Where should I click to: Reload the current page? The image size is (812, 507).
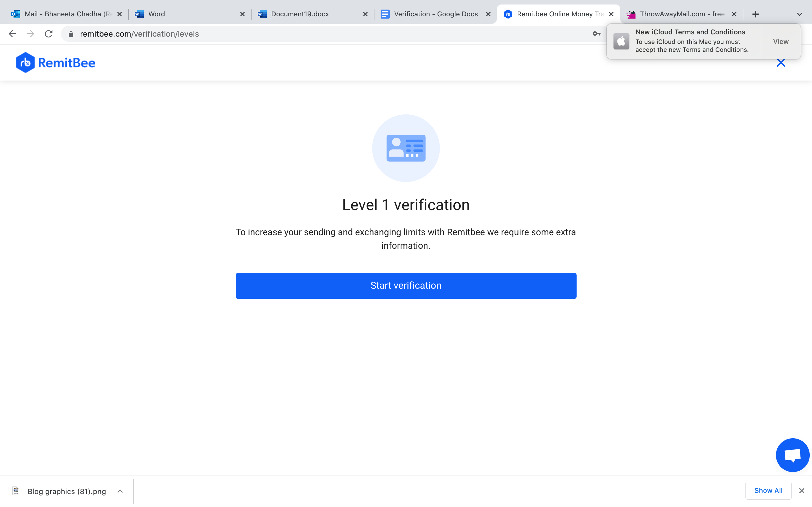pos(49,34)
